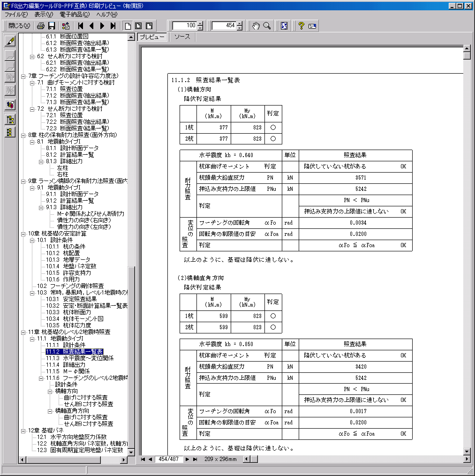Select tree item 12.1 水平方向地盤反力係数
The width and height of the screenshot is (475, 476).
[x=72, y=437]
